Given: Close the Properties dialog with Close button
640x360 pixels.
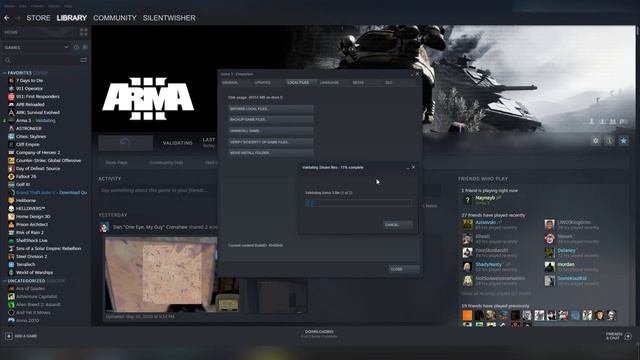Looking at the screenshot, I should [404, 269].
